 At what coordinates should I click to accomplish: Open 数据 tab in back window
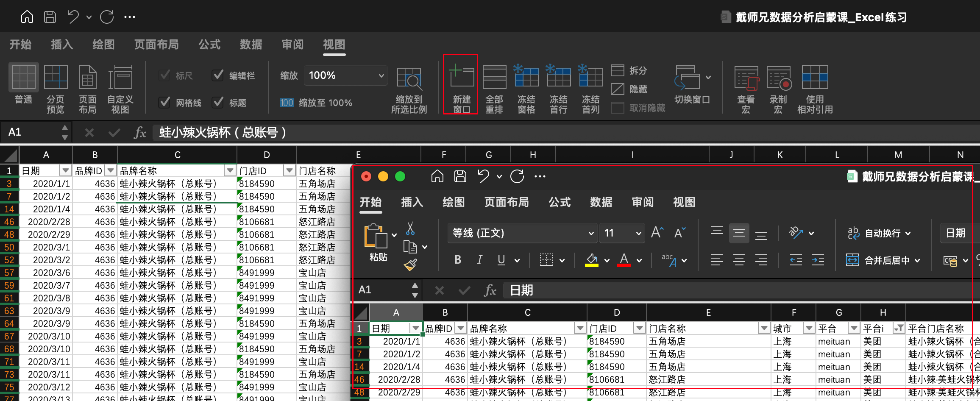click(251, 44)
